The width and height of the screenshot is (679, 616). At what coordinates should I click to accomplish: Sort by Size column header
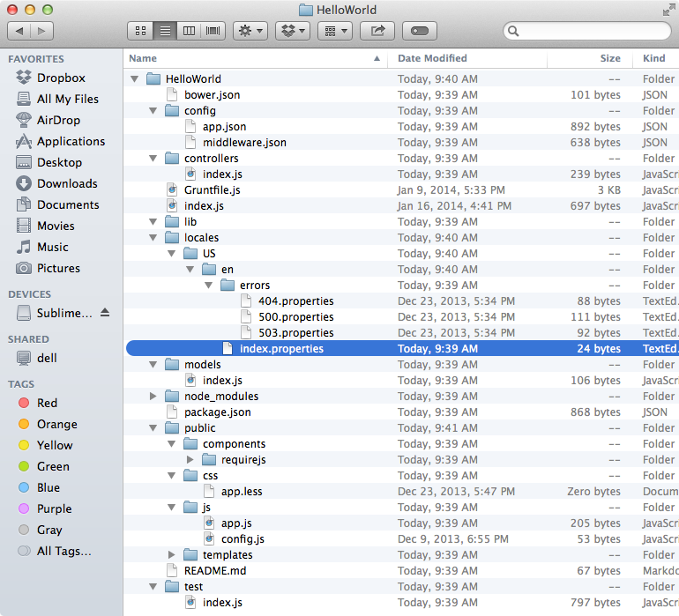[x=610, y=58]
